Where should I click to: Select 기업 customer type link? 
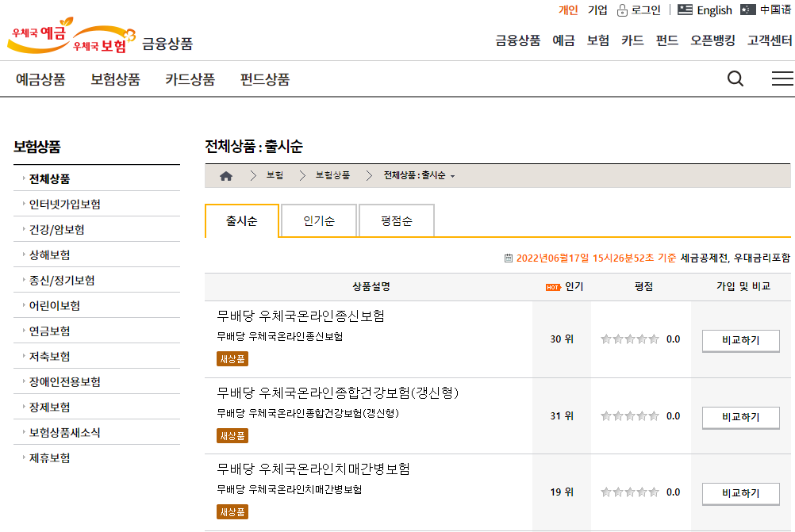coord(597,10)
